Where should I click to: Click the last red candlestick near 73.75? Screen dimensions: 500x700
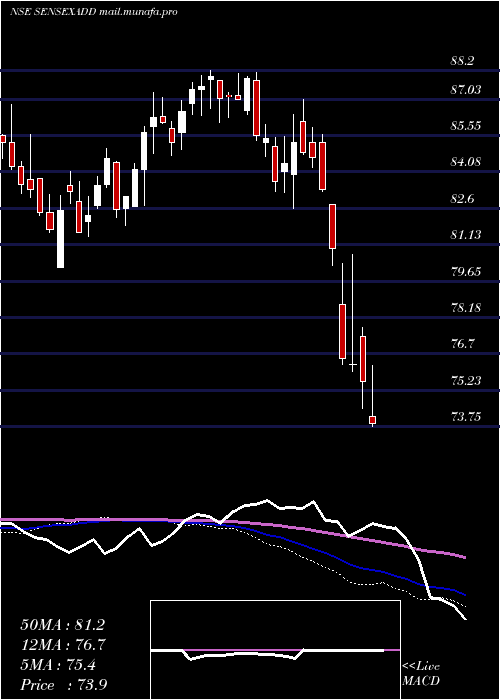(x=372, y=420)
